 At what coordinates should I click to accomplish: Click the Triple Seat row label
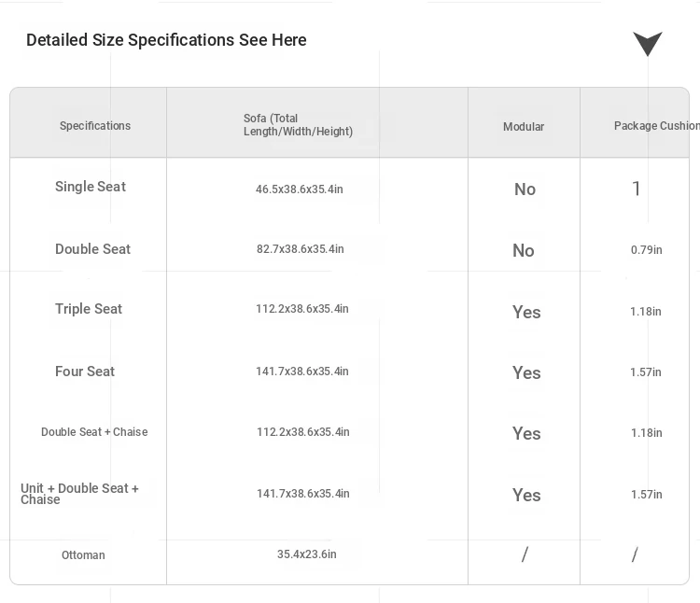pyautogui.click(x=89, y=309)
